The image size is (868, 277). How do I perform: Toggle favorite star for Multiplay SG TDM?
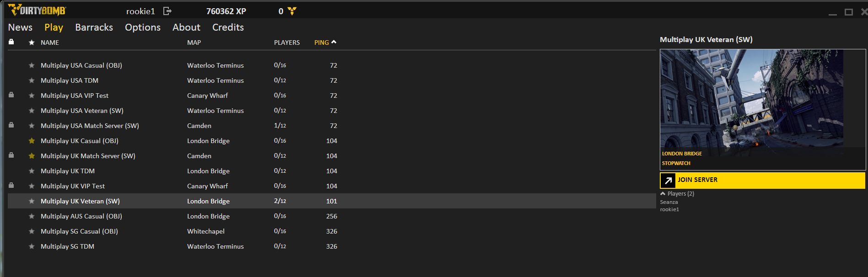click(x=32, y=246)
